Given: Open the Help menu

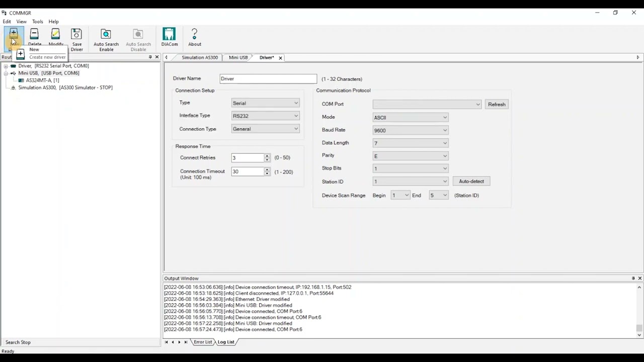Looking at the screenshot, I should [x=53, y=22].
